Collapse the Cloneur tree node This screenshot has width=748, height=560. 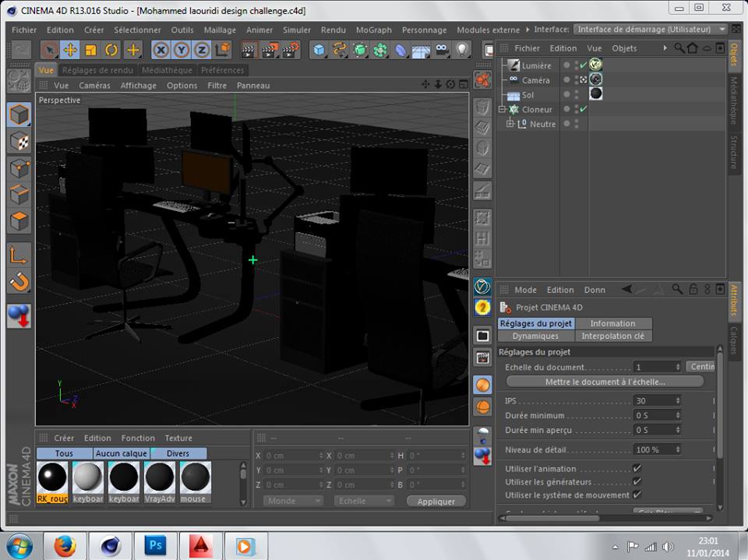pyautogui.click(x=503, y=110)
